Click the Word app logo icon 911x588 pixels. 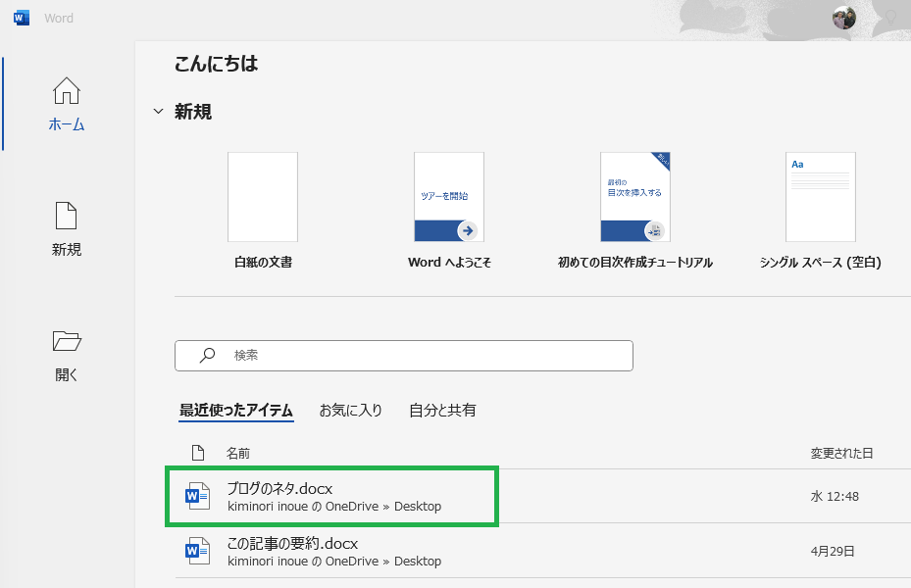tap(22, 18)
